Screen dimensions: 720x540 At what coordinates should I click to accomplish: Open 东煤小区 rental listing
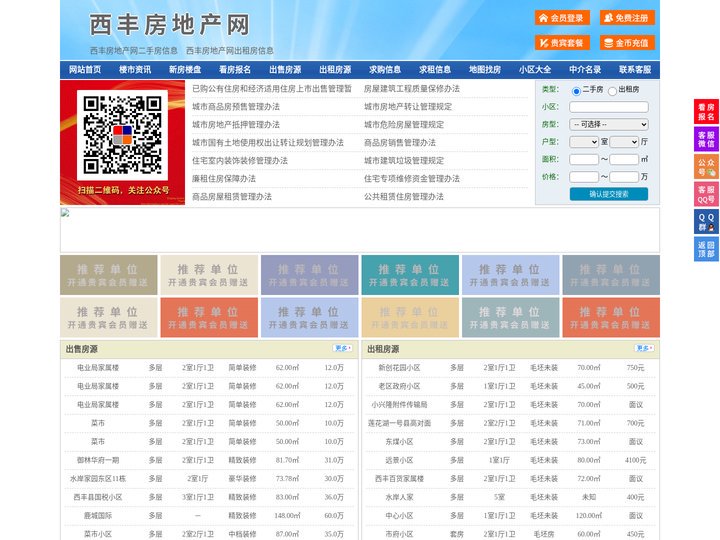click(x=399, y=442)
